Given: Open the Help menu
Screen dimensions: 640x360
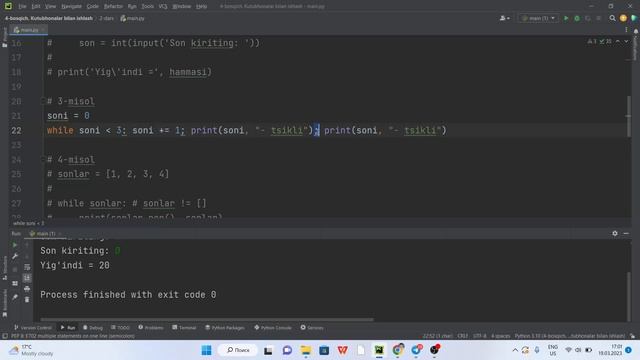Looking at the screenshot, I should (201, 6).
